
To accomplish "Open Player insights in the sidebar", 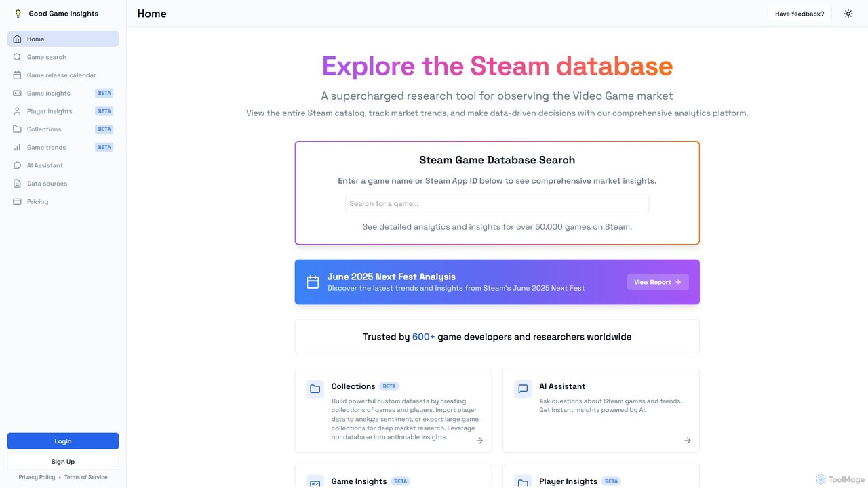I will coord(63,111).
